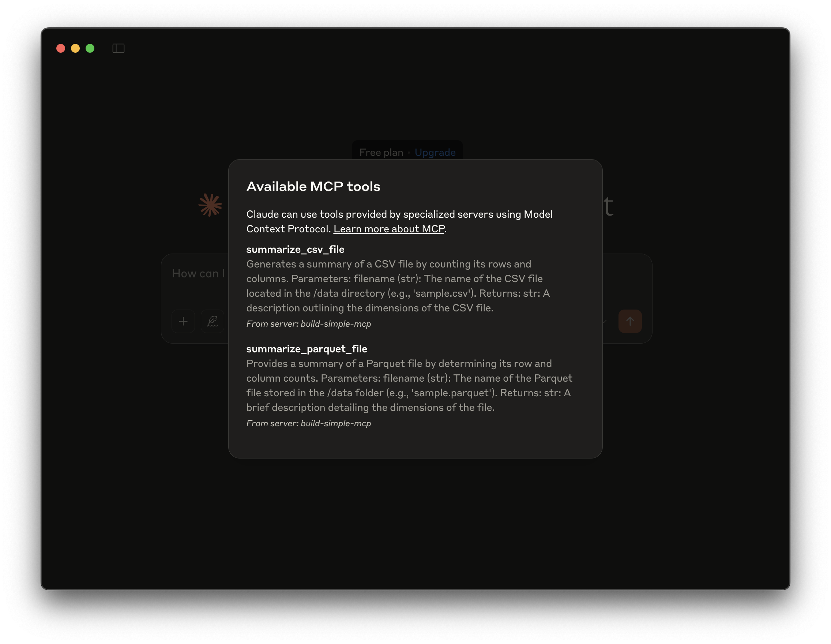Click server label under summarize_csv_file
This screenshot has height=644, width=831.
[x=309, y=324]
